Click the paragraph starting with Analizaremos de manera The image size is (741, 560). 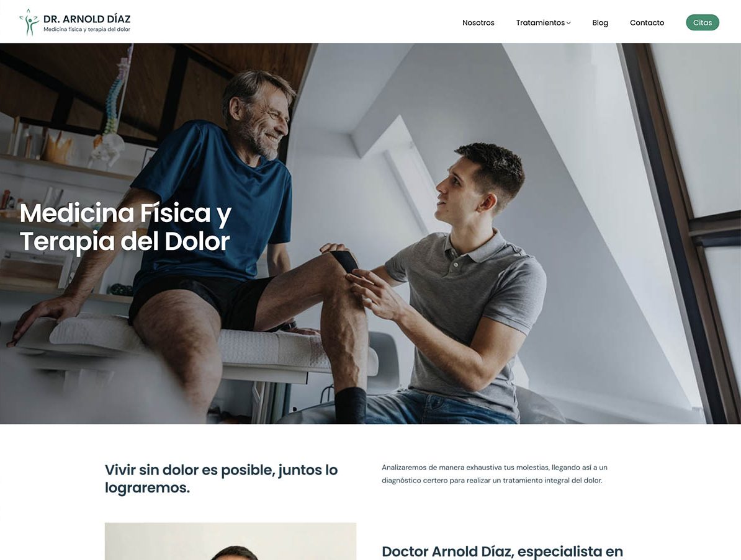point(495,474)
